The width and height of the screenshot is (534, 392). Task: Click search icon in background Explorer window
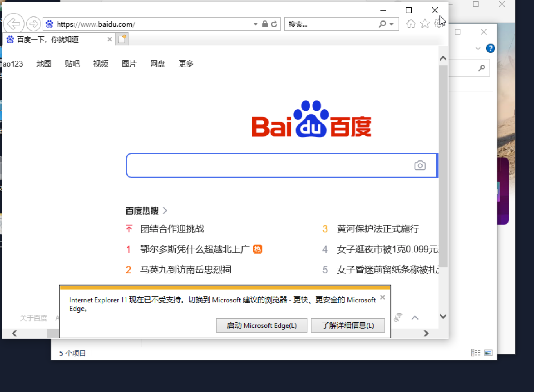(482, 68)
